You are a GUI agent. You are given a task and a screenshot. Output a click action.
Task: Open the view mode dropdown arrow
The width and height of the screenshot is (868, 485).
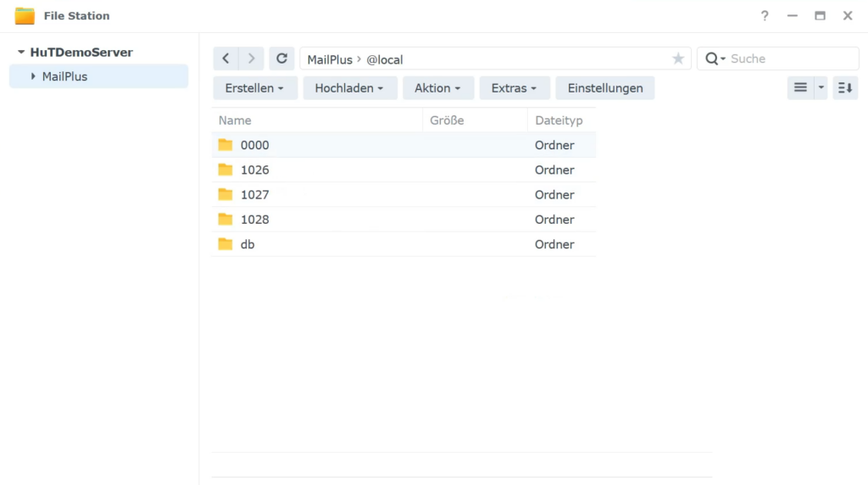[x=821, y=87]
